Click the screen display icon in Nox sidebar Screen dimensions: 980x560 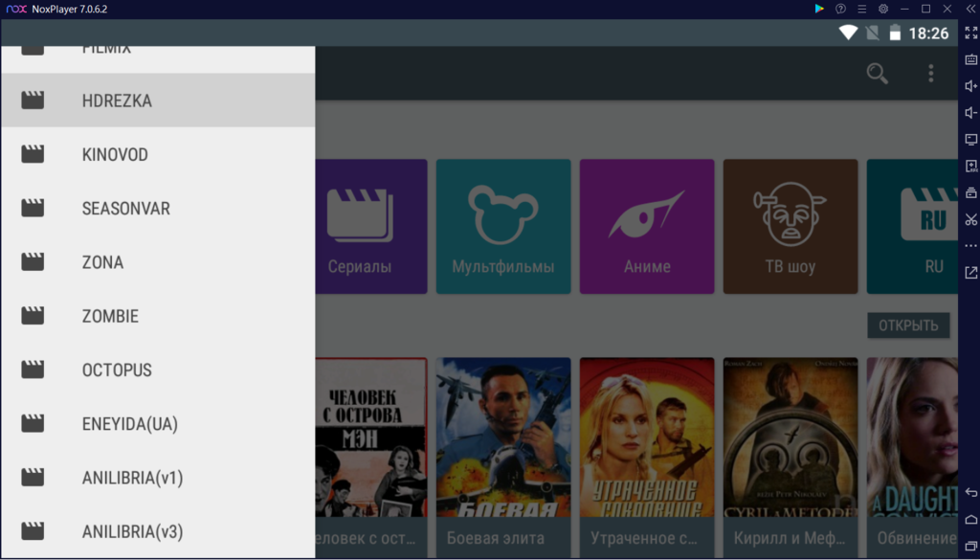tap(970, 139)
